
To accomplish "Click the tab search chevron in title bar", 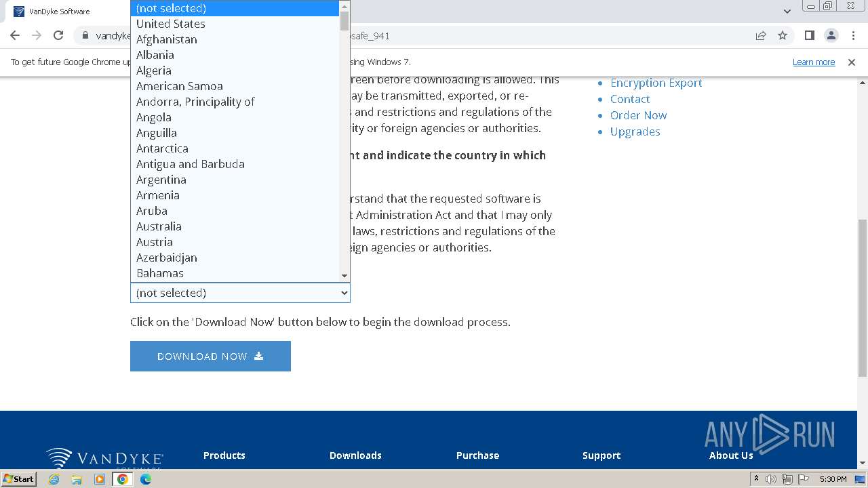I will coord(787,11).
